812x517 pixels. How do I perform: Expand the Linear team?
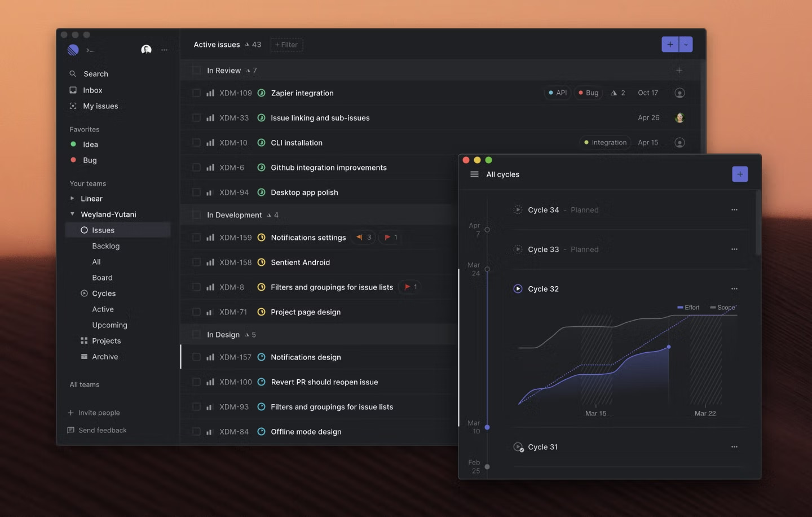72,198
